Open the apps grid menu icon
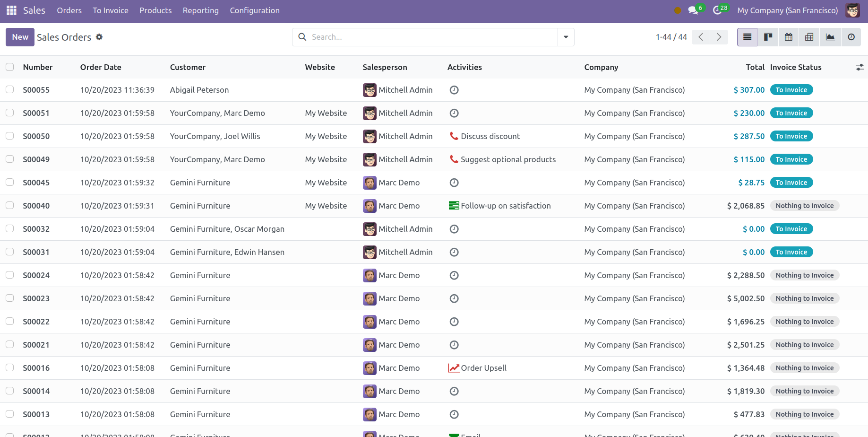Image resolution: width=868 pixels, height=437 pixels. pyautogui.click(x=11, y=10)
